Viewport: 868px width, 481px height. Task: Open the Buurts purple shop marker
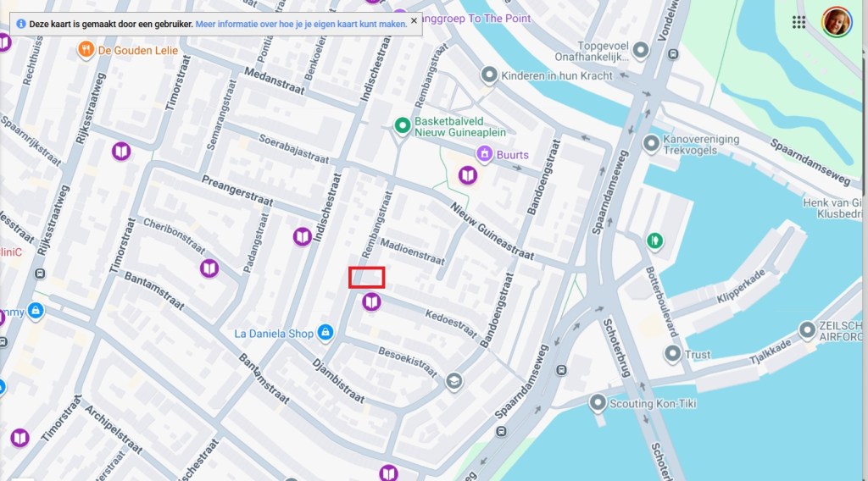(x=484, y=154)
